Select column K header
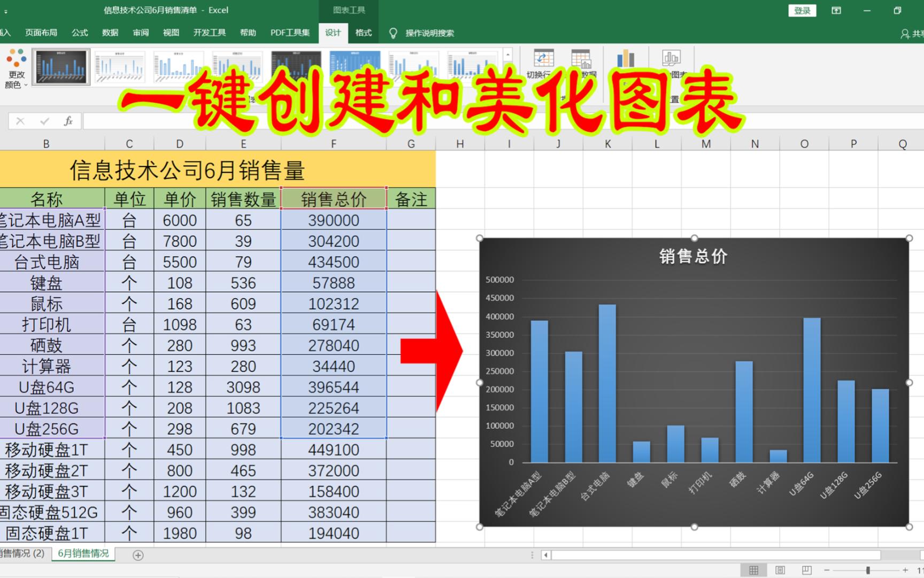The height and width of the screenshot is (578, 924). click(x=607, y=143)
